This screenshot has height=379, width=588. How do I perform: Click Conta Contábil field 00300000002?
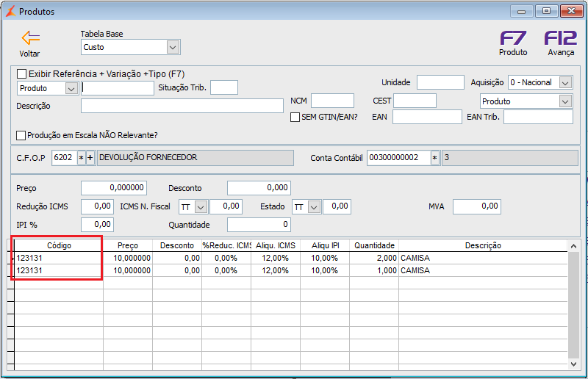pyautogui.click(x=398, y=158)
